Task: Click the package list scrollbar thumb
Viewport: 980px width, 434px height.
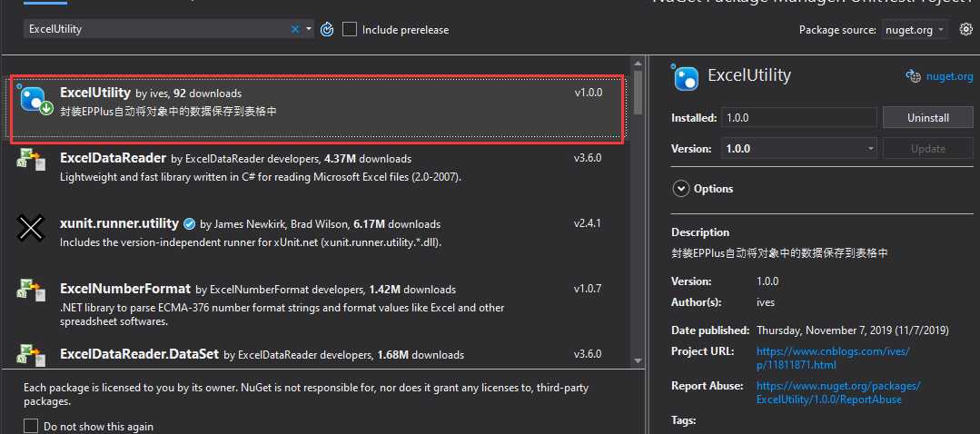Action: pos(638,93)
